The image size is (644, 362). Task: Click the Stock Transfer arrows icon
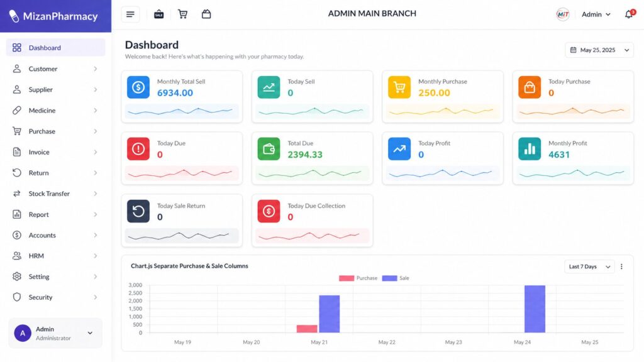17,194
